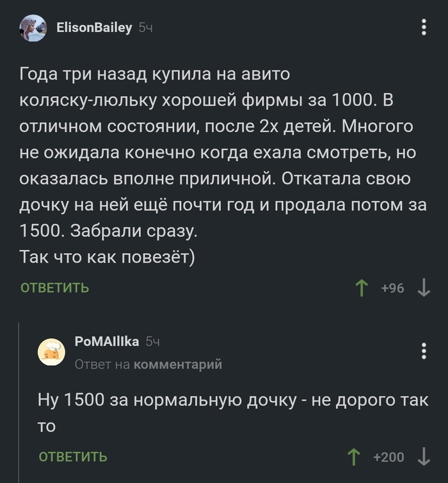This screenshot has height=483, width=448.
Task: Upvote PoMAlllka's reply with the green arrow
Action: click(353, 457)
